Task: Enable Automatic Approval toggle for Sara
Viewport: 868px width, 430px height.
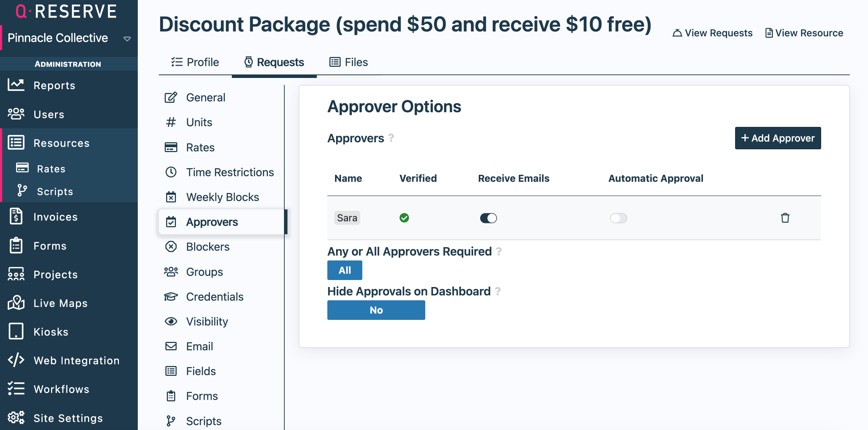Action: click(618, 218)
